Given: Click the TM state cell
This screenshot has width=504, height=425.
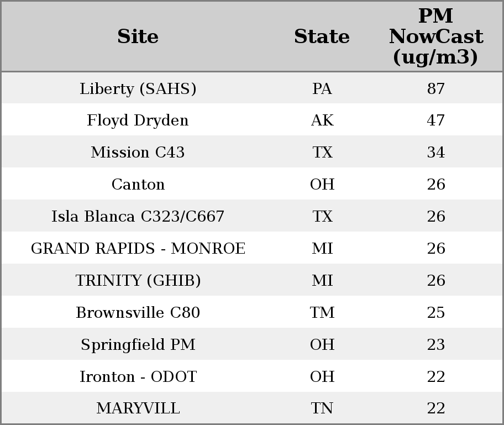Looking at the screenshot, I should [x=322, y=313].
